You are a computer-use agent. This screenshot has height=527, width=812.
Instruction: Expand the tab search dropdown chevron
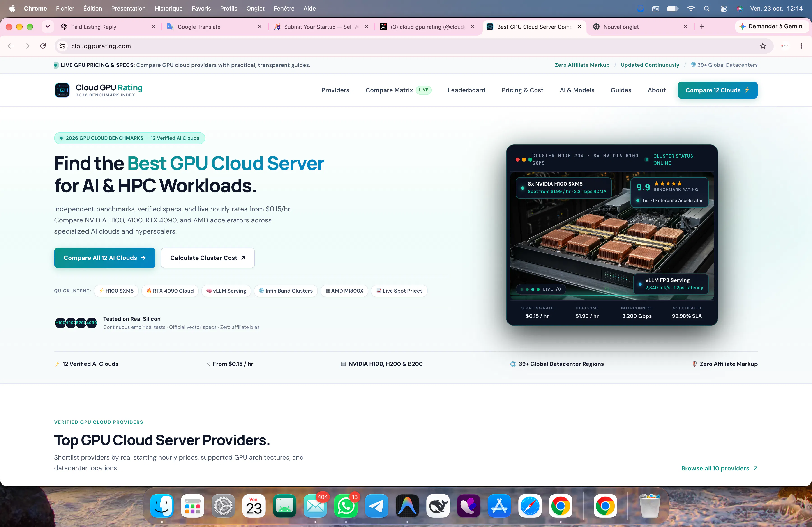[x=48, y=27]
